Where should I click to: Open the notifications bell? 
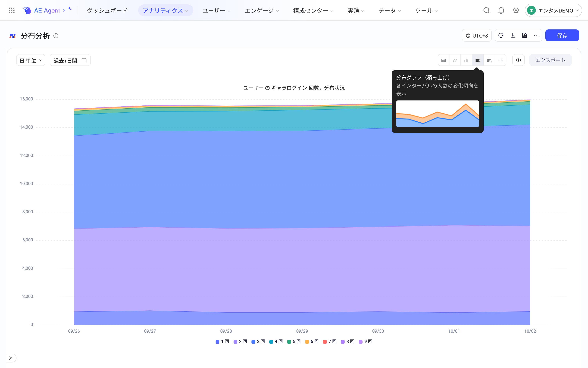click(501, 10)
